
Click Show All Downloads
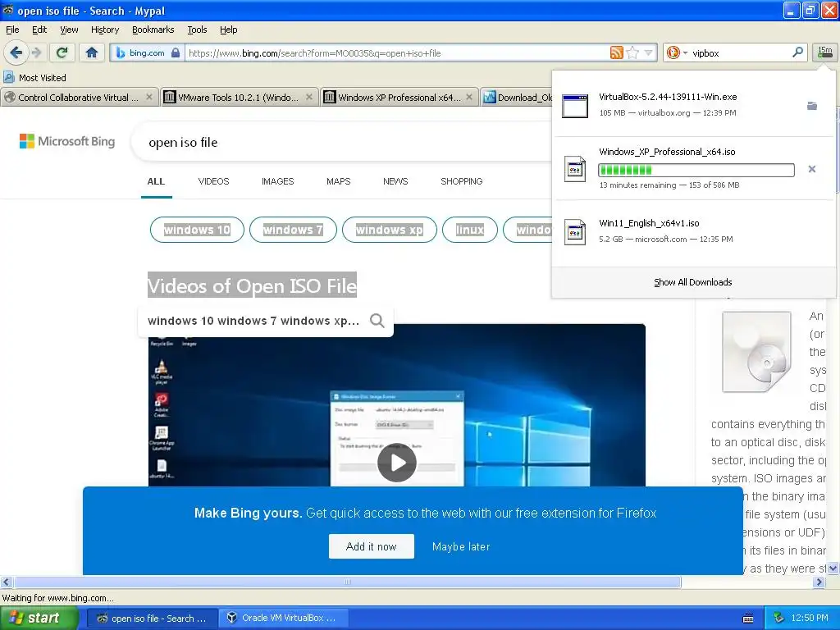click(x=692, y=282)
